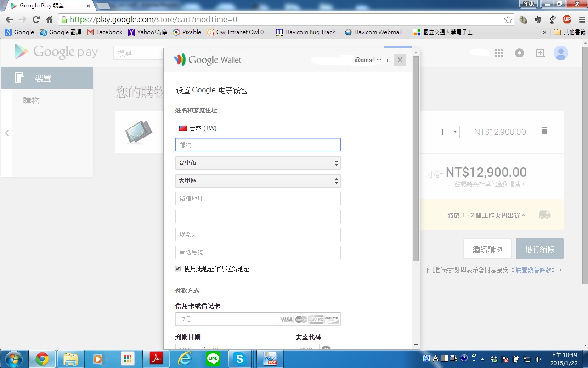Open the Adblock Plus extension
The image size is (588, 368).
(567, 20)
